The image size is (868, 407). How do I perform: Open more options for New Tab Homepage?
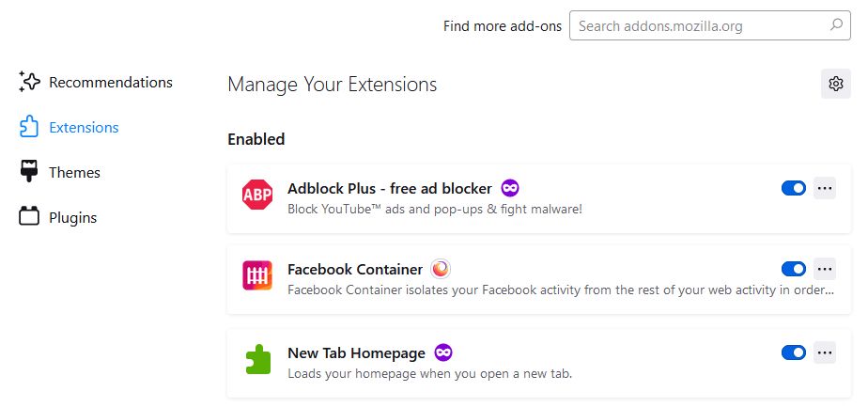(825, 352)
